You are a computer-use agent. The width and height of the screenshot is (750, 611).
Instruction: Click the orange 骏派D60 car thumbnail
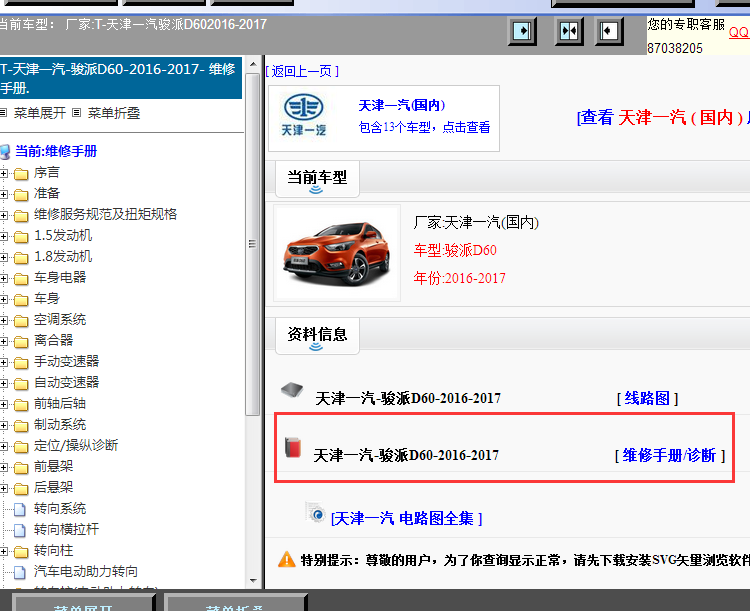337,254
